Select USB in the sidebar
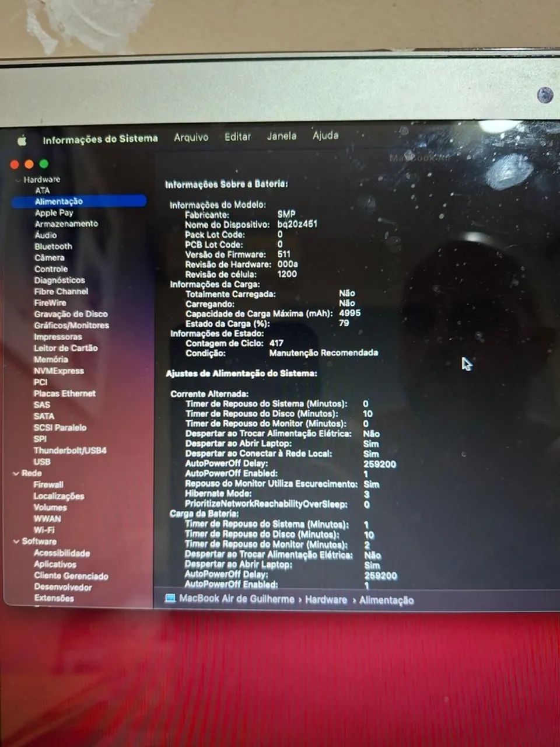Image resolution: width=560 pixels, height=747 pixels. point(42,462)
